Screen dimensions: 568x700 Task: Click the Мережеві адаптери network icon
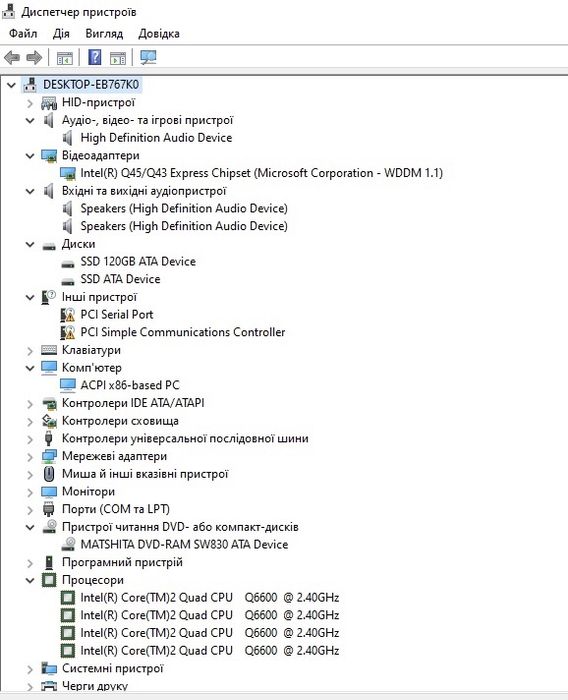[49, 456]
